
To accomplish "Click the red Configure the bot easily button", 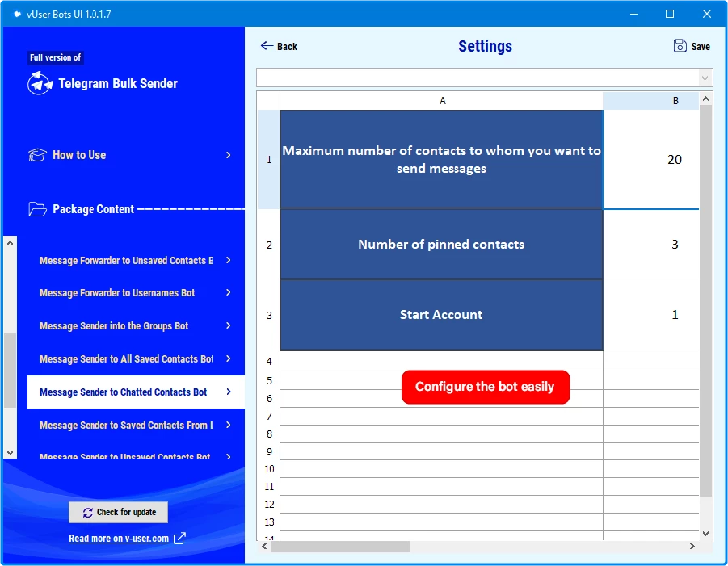I will [x=485, y=387].
